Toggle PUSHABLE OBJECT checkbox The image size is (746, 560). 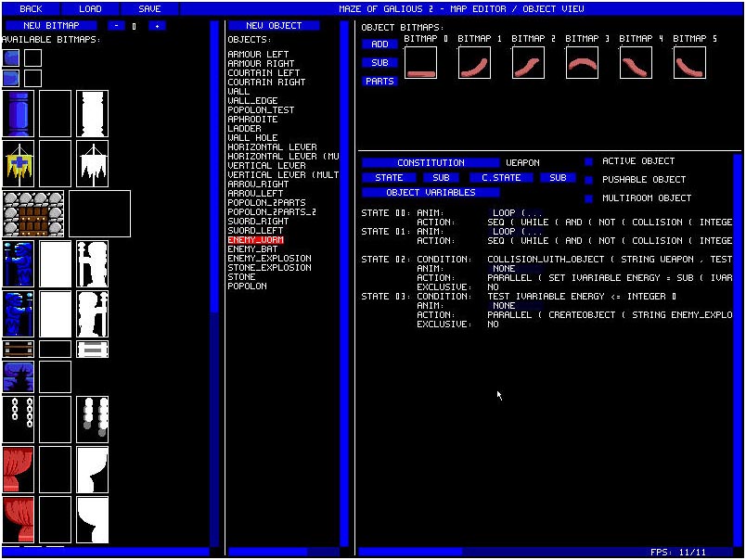[588, 180]
